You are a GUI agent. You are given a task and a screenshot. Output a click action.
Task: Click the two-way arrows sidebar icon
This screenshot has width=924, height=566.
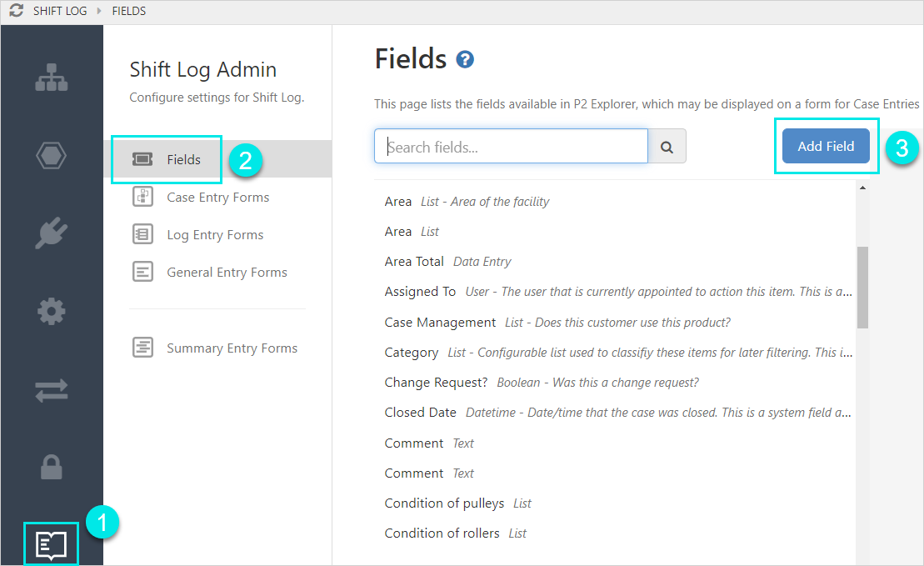click(x=52, y=390)
